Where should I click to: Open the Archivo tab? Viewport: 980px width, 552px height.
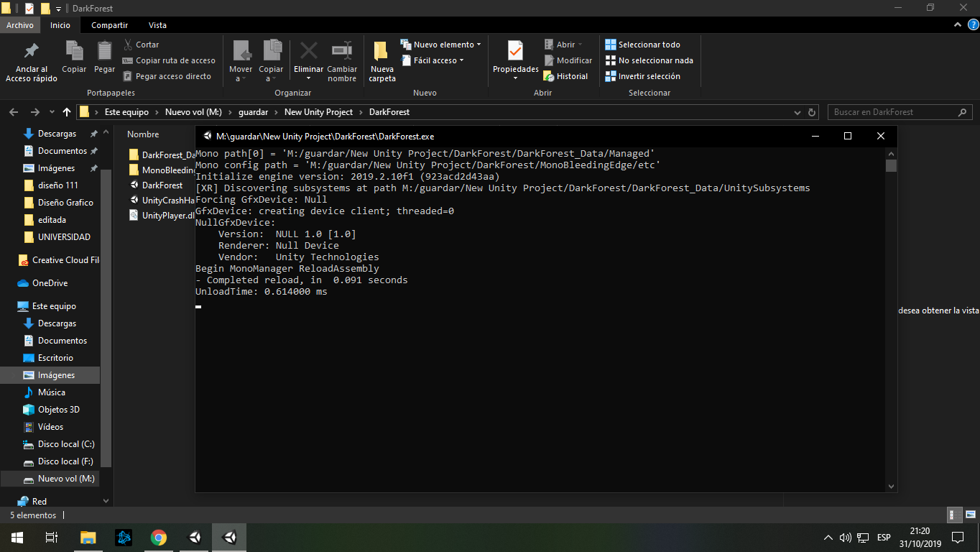(x=20, y=25)
